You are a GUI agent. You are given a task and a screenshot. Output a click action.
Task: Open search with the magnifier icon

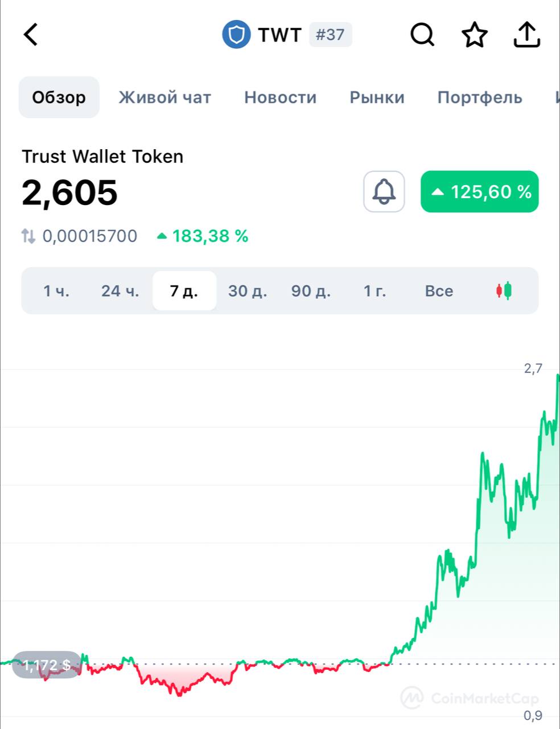(422, 35)
